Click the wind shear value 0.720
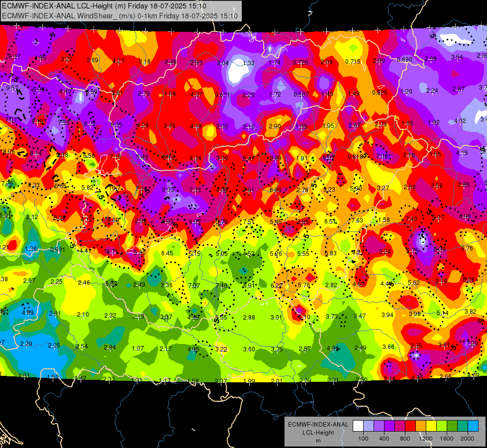 click(300, 63)
